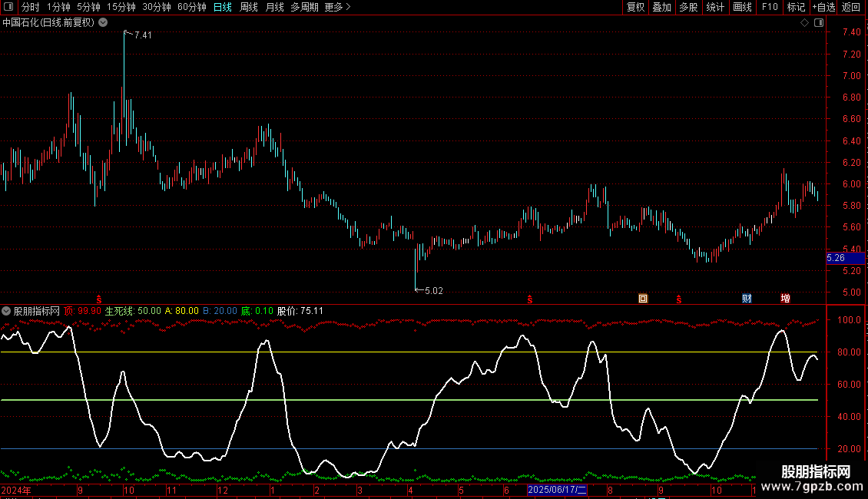Click the B: 20.00 indicator value
Image resolution: width=868 pixels, height=499 pixels.
point(220,311)
